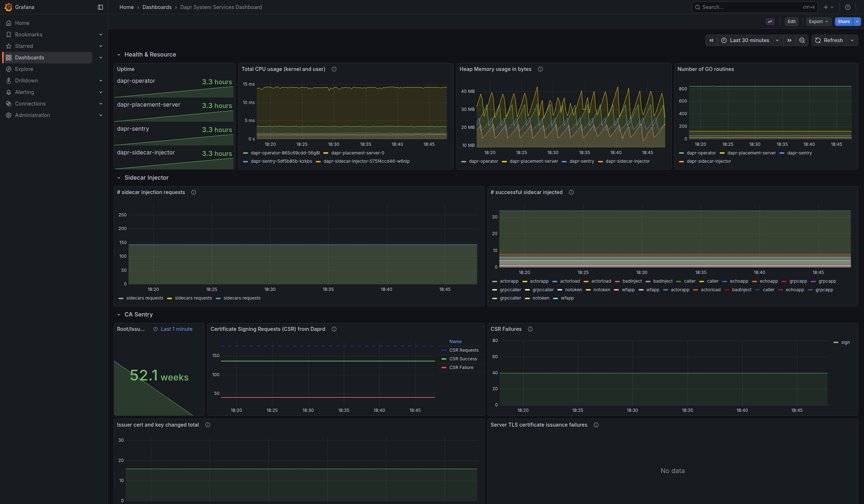Shift time range backward with double-left arrows
The image size is (864, 504).
(x=711, y=40)
